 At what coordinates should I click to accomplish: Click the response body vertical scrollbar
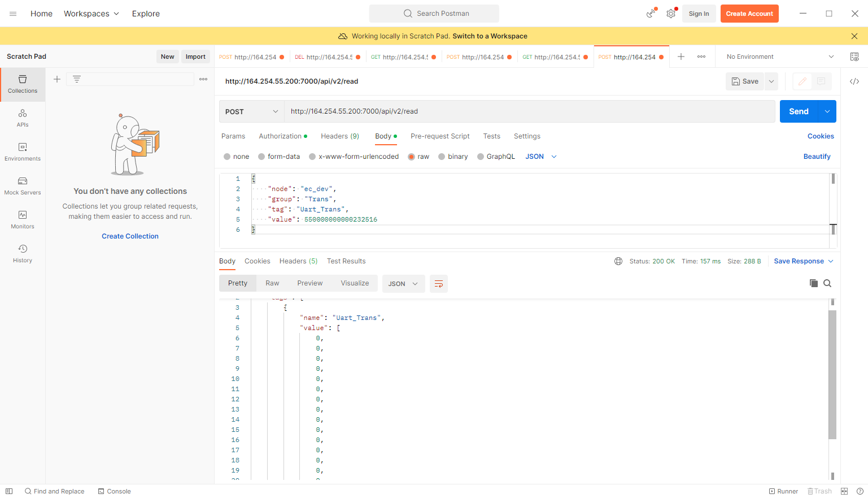tap(832, 375)
